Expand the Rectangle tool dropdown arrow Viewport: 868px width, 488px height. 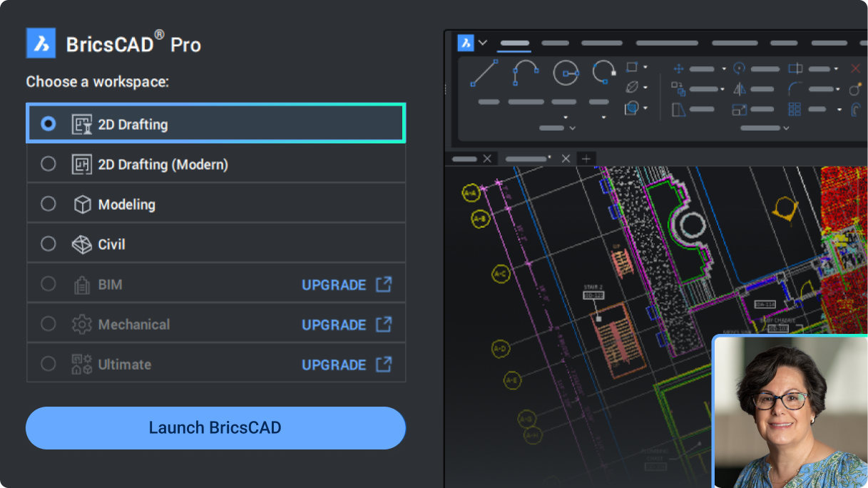click(x=645, y=67)
